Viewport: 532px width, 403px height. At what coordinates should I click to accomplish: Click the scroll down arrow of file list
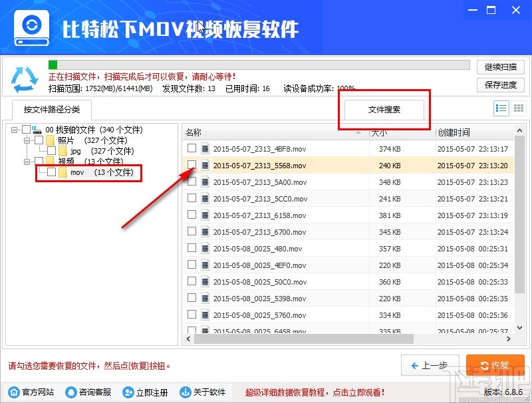(519, 328)
